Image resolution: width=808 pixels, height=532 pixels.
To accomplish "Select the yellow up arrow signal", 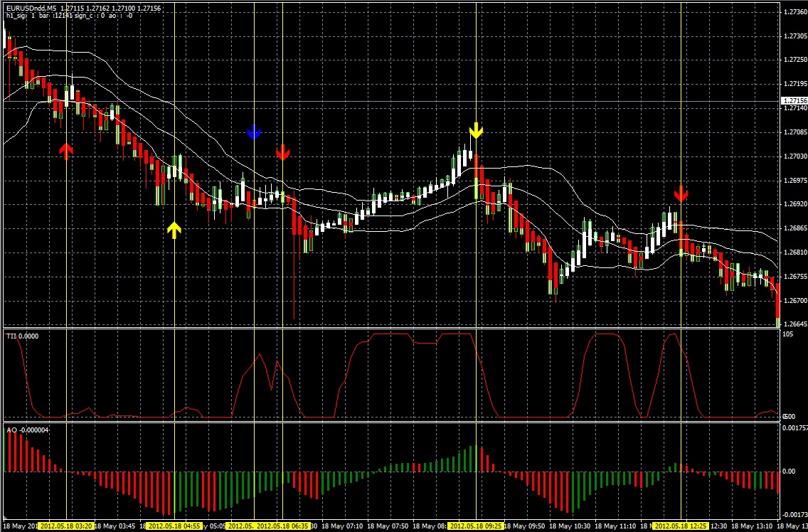I will pos(174,229).
